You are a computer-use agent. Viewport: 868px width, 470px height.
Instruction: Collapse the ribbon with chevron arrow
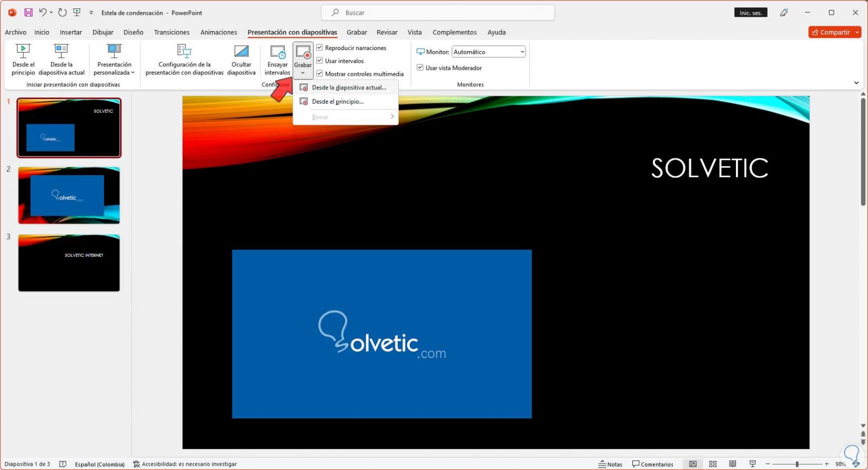[856, 83]
